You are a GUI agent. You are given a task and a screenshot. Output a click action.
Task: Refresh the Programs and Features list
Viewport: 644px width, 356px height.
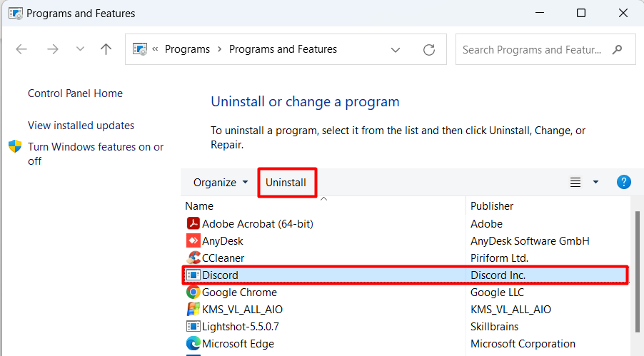(x=429, y=50)
